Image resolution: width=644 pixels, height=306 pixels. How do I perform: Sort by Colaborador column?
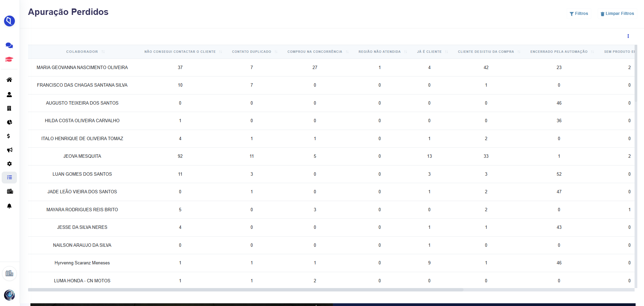tap(86, 52)
